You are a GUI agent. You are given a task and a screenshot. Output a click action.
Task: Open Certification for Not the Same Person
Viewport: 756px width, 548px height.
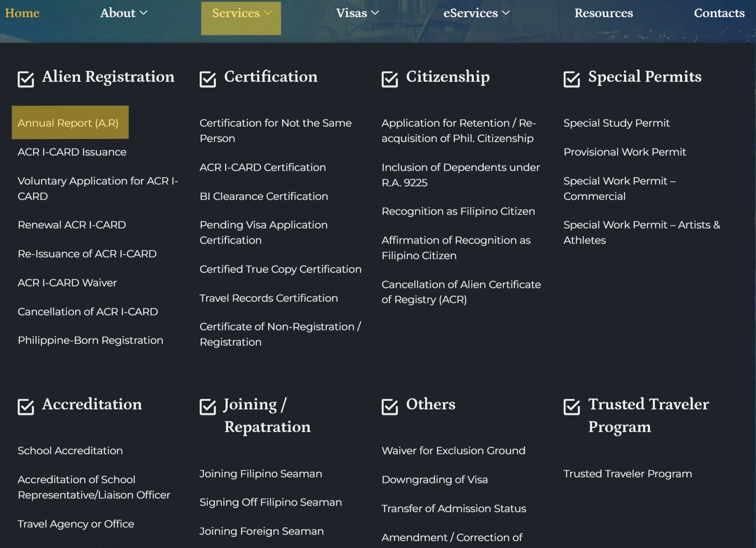[x=276, y=131]
